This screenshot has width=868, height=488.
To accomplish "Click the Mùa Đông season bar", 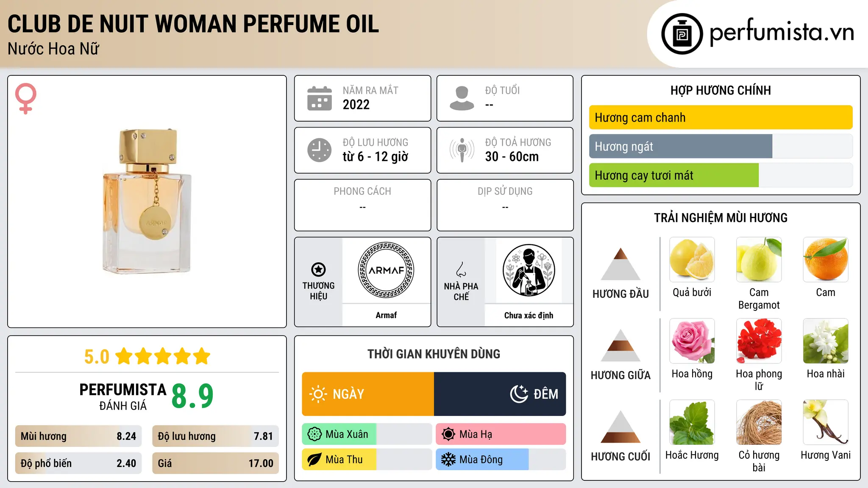I will pos(501,460).
